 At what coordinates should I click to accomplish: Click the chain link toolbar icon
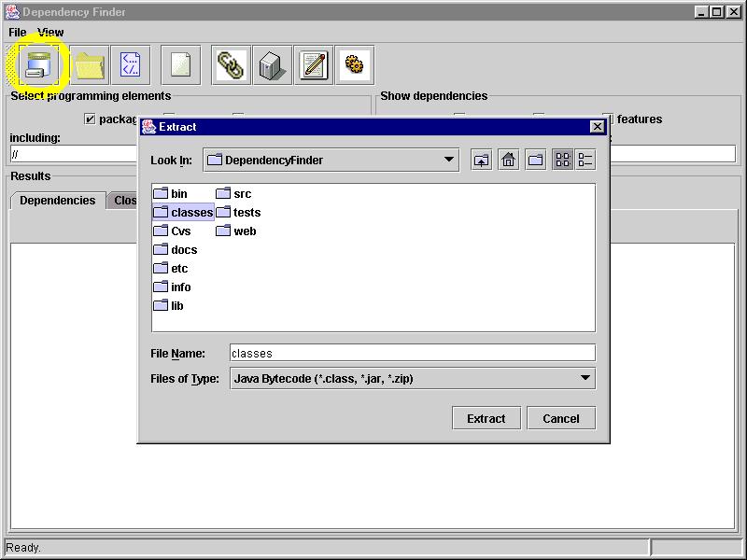click(231, 65)
